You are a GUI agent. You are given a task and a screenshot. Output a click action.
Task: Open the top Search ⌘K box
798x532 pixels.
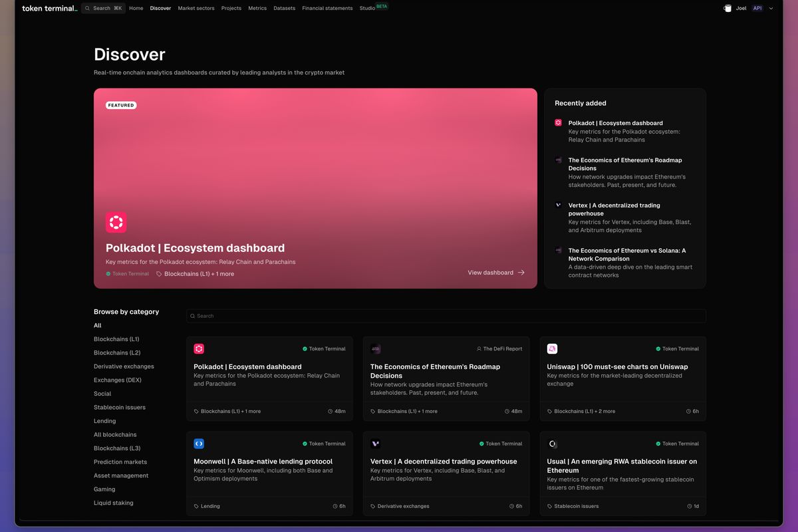click(103, 9)
